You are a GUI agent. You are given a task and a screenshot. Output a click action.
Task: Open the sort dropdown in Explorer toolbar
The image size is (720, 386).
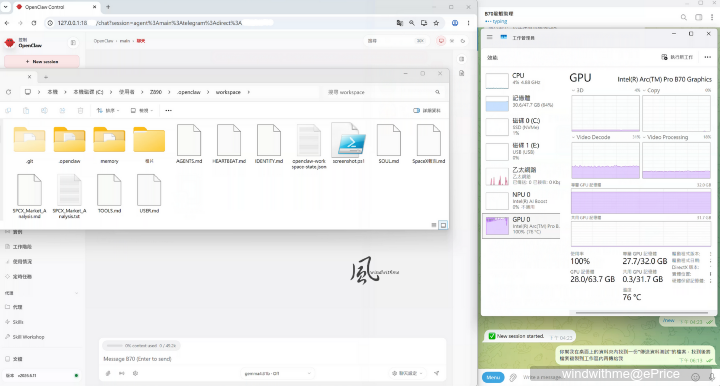click(x=108, y=111)
